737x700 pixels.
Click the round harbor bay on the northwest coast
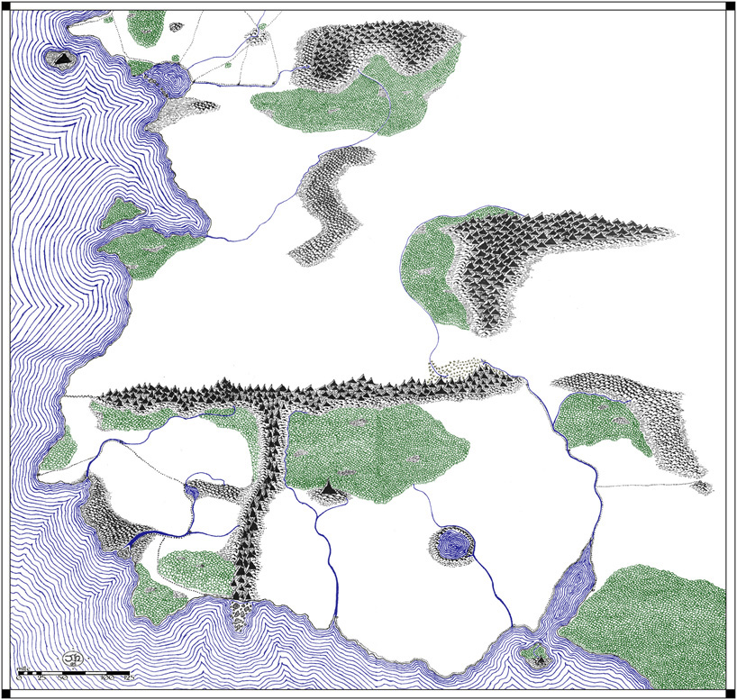point(169,79)
